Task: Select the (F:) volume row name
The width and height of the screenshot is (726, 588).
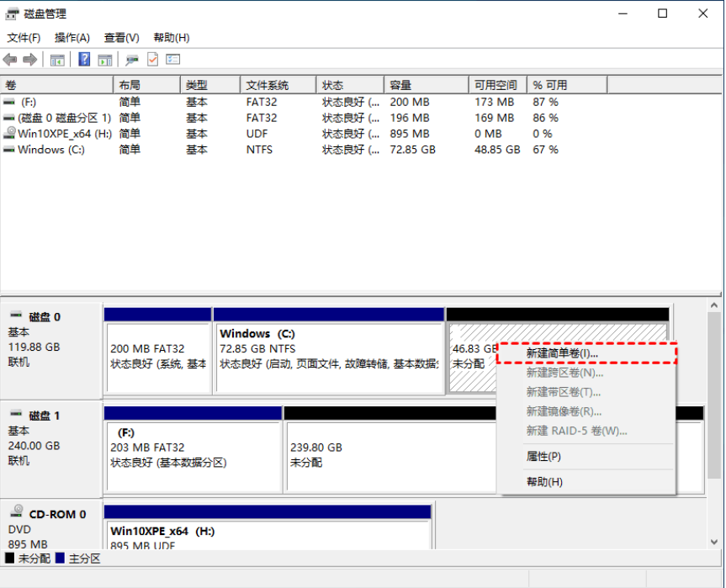Action: click(28, 102)
